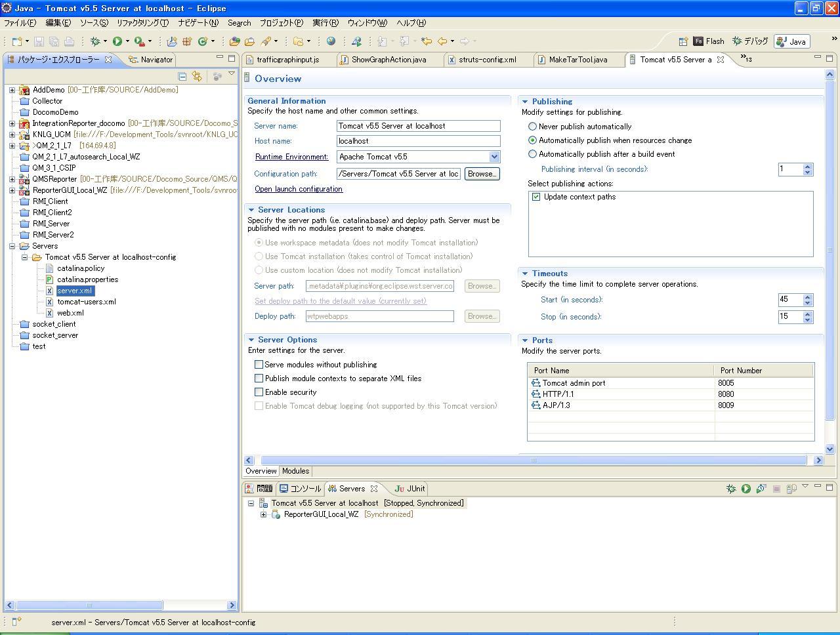Start the server in profile mode
This screenshot has height=635, width=840.
[761, 489]
